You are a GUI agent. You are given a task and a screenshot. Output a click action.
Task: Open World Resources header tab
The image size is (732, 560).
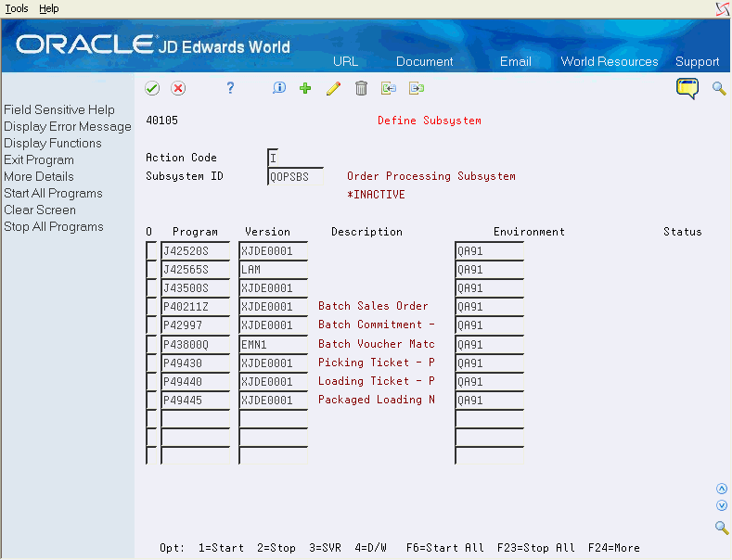[610, 61]
